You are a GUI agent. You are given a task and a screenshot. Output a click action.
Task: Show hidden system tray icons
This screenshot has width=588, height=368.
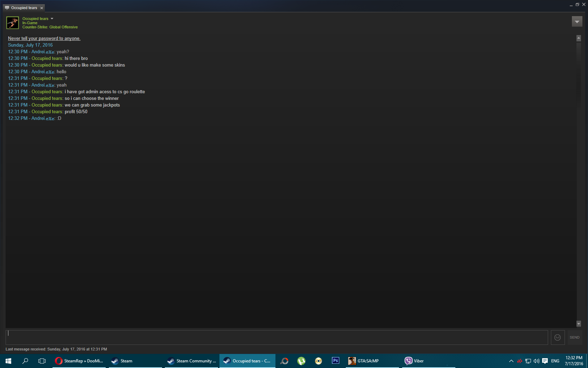511,361
